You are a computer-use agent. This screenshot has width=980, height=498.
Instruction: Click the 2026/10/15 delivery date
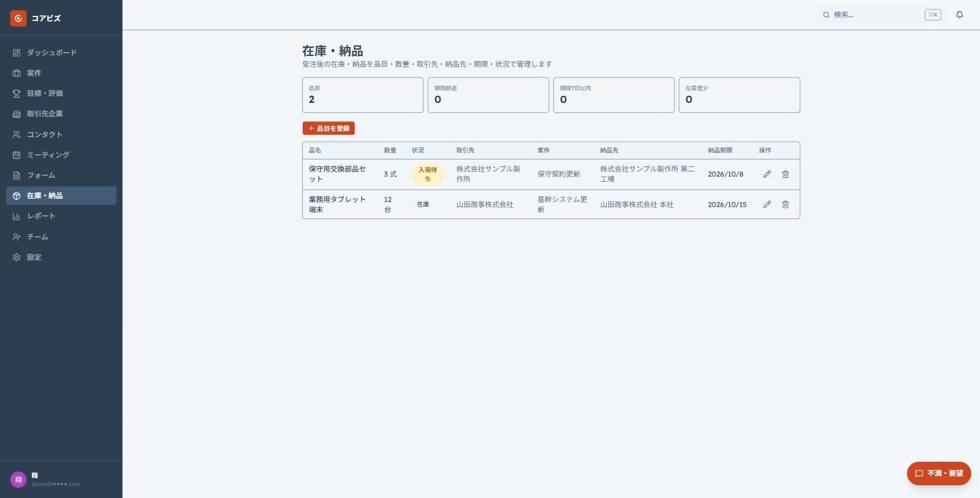pos(727,205)
